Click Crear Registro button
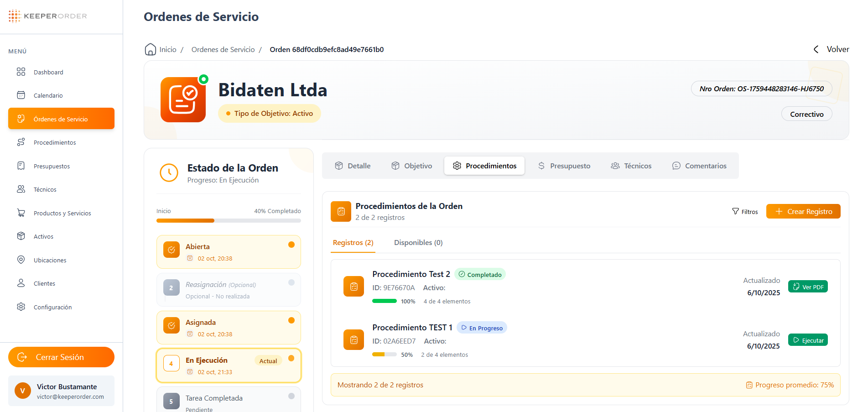The image size is (868, 412). (803, 211)
